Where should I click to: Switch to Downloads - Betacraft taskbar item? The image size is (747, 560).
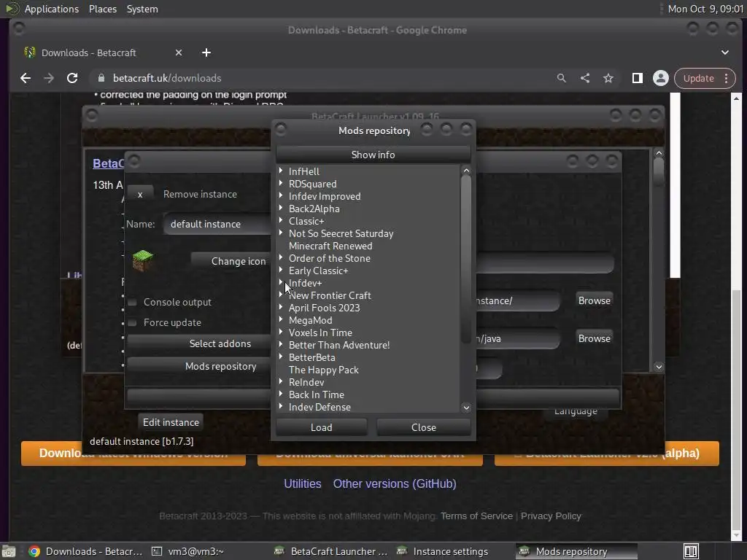[x=86, y=551]
